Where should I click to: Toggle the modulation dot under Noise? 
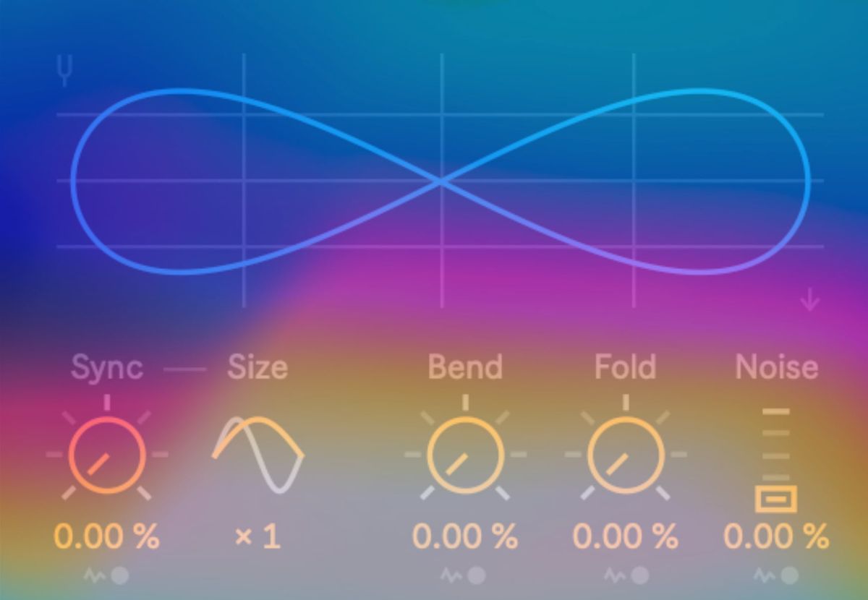pyautogui.click(x=790, y=575)
